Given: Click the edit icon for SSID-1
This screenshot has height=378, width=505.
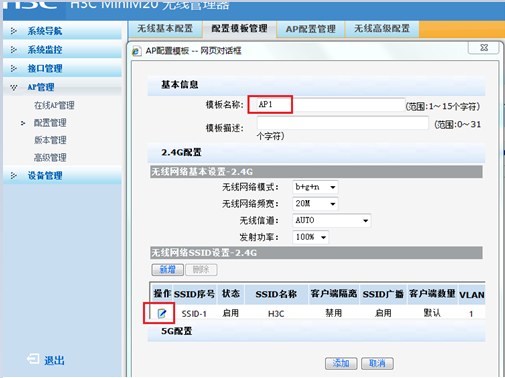Looking at the screenshot, I should 162,313.
